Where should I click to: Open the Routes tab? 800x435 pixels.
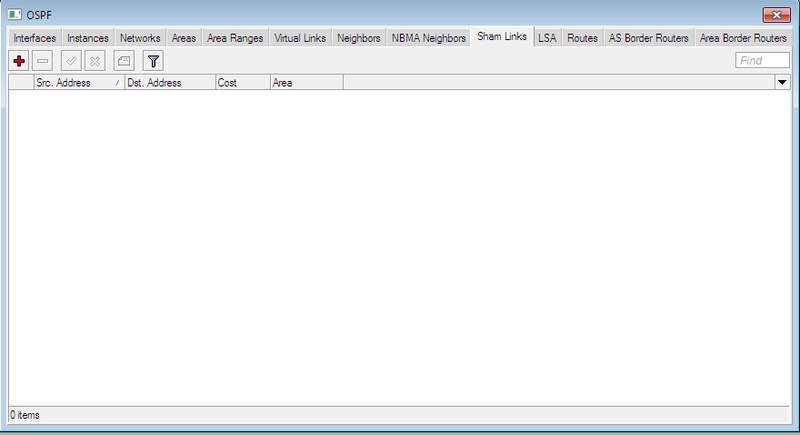(x=582, y=38)
